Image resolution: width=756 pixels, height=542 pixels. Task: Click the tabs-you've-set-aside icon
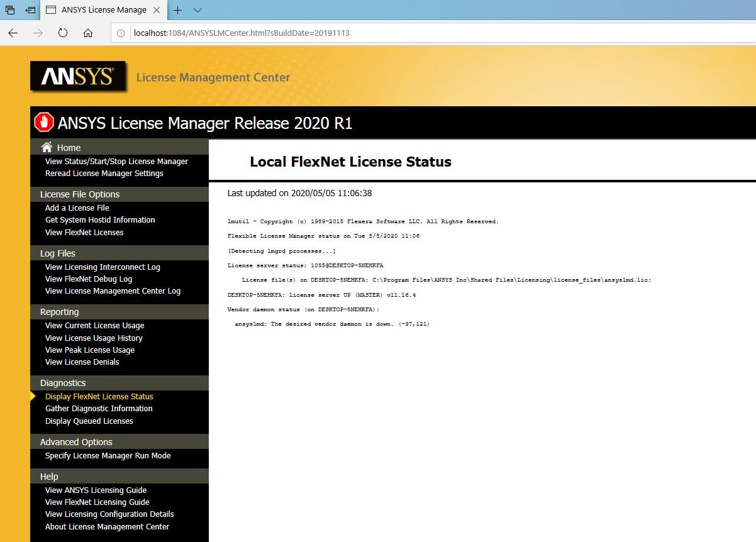10,10
